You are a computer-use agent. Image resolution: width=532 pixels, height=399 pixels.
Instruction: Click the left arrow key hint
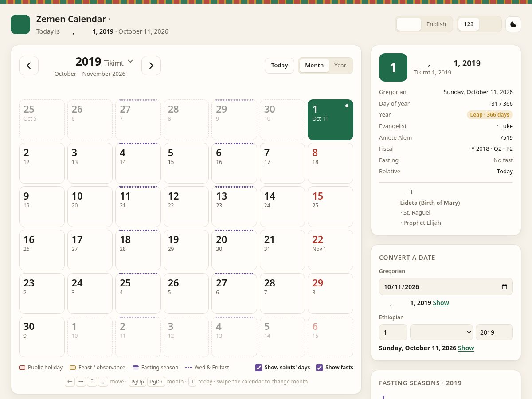[70, 382]
